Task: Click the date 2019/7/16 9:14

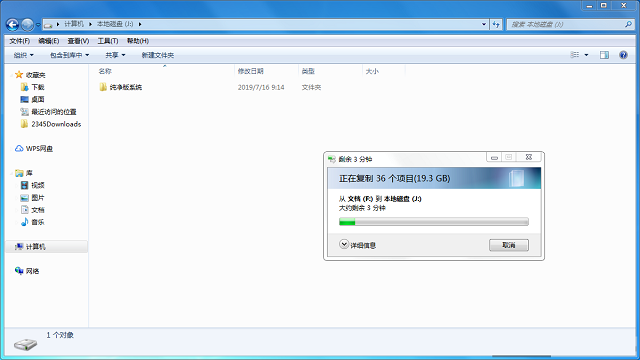Action: 261,87
